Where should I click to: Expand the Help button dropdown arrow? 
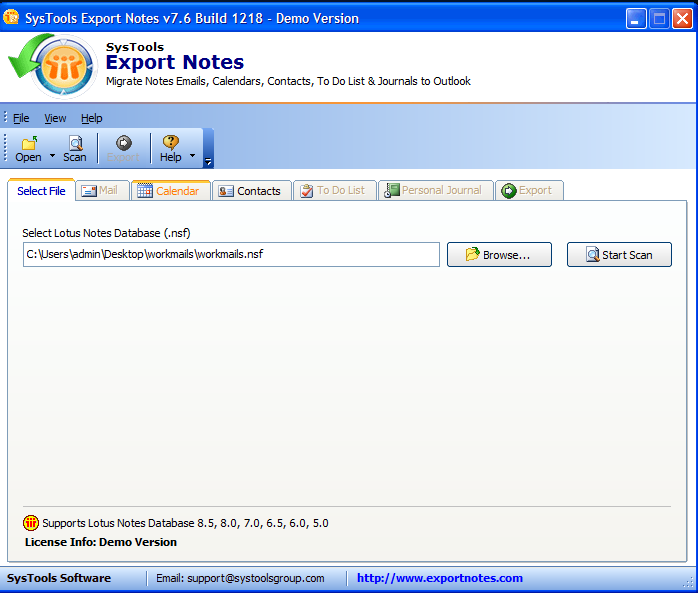(192, 157)
